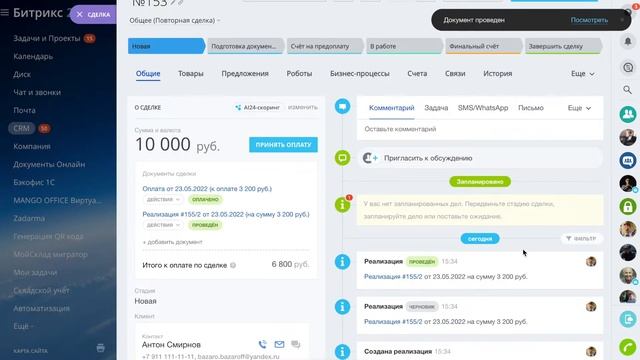This screenshot has height=360, width=640.
Task: Open Бэкофис 1С in sidebar
Action: click(34, 182)
